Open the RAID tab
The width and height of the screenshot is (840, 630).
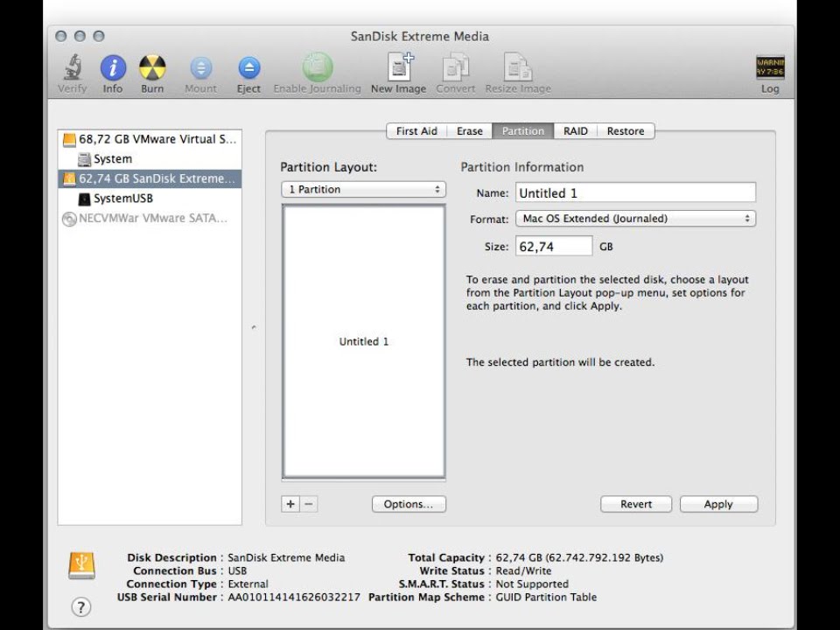click(x=576, y=131)
